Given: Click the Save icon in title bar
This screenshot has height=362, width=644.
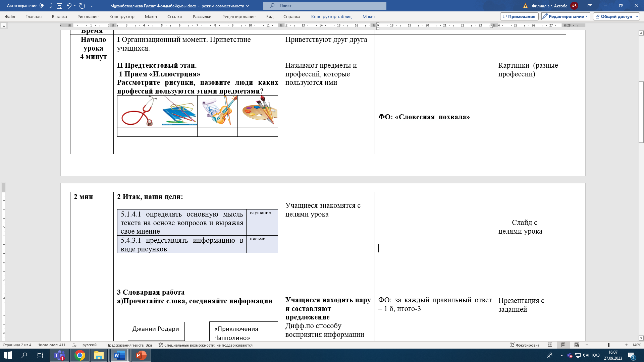Looking at the screenshot, I should [59, 6].
